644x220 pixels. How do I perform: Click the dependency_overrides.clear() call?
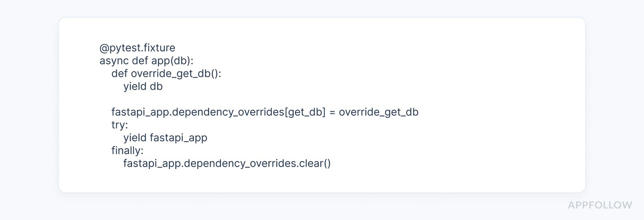click(227, 164)
